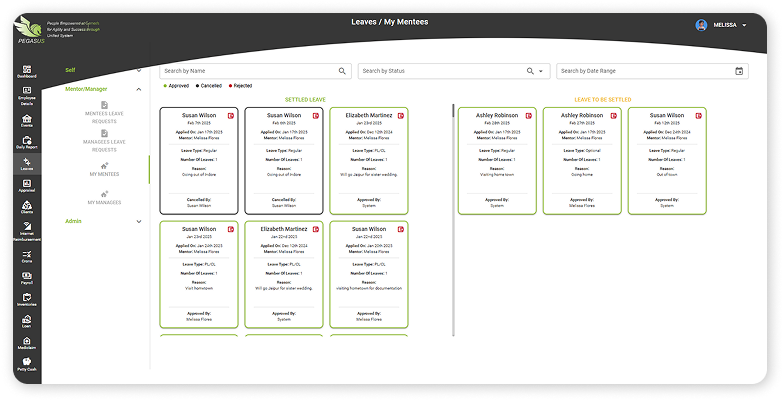Click Ashley Robinson name on Feb 28th card
The height and width of the screenshot is (401, 784).
click(497, 116)
